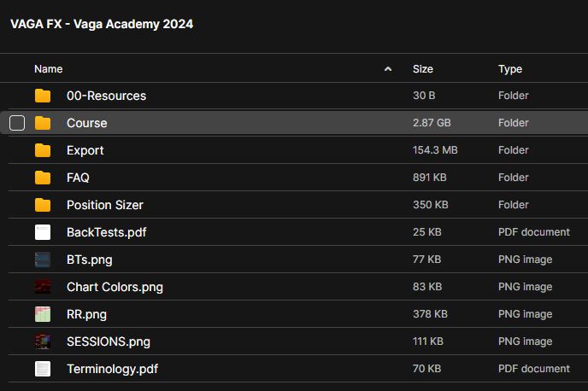
Task: Click the Export folder icon
Action: click(43, 150)
